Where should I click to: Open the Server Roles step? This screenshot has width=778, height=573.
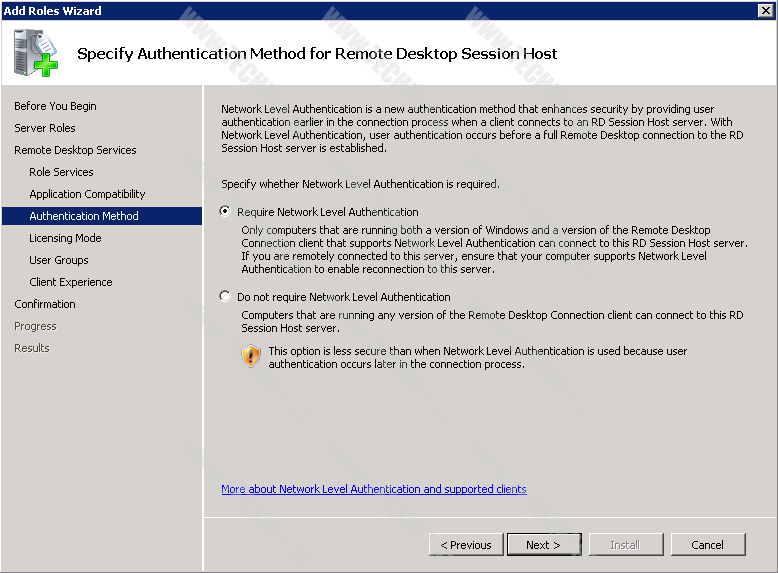pyautogui.click(x=45, y=128)
